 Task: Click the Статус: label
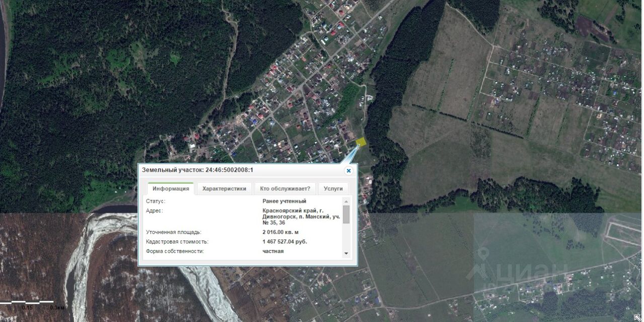(x=155, y=201)
